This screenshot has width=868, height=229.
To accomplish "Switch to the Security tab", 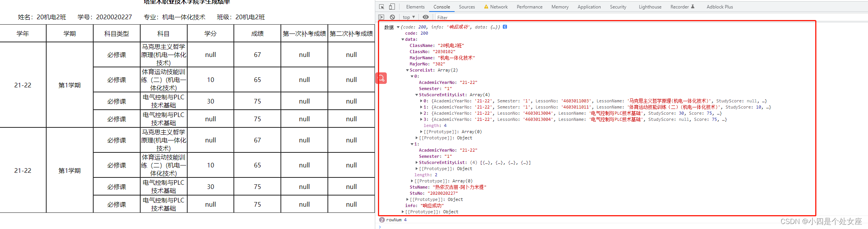I will click(618, 7).
